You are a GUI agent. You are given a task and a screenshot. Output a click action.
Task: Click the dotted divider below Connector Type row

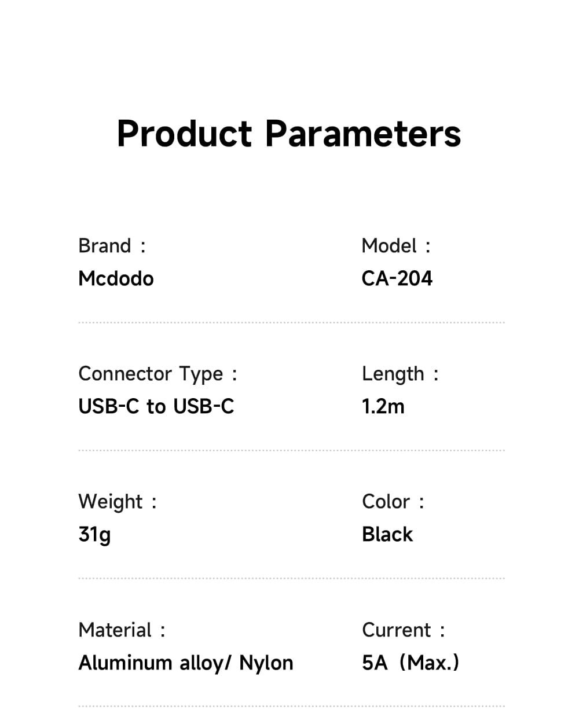click(291, 450)
